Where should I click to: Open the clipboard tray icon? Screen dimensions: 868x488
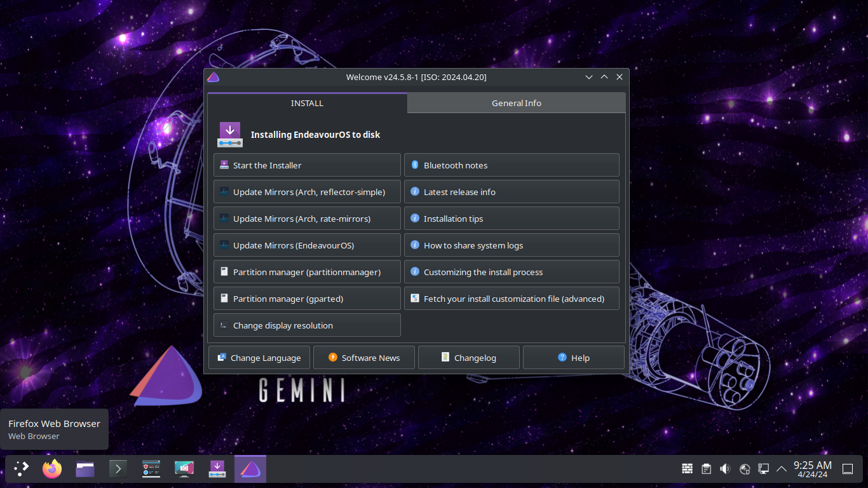click(706, 469)
